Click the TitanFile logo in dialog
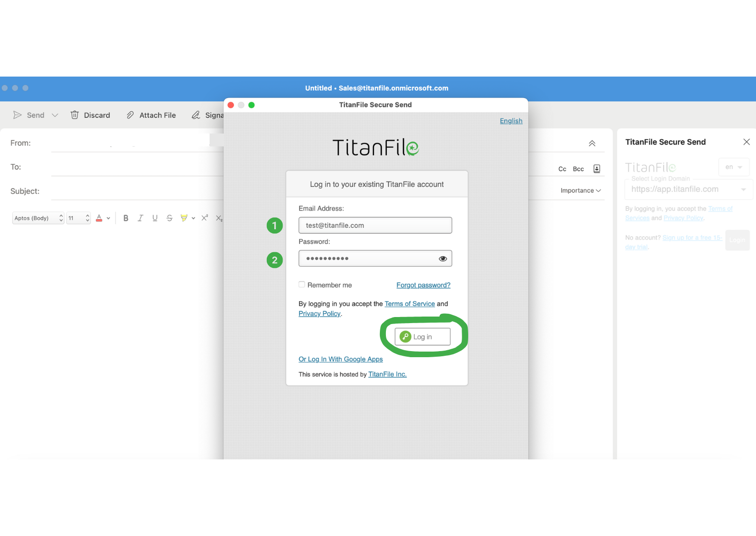This screenshot has height=536, width=756. [376, 147]
